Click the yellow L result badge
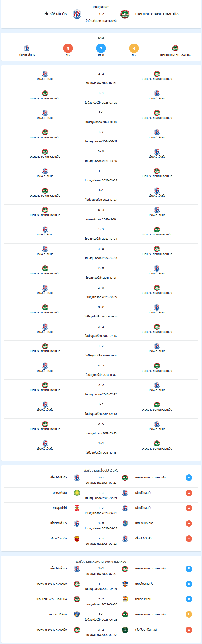Viewport: 202px width, 644px height. (x=189, y=614)
